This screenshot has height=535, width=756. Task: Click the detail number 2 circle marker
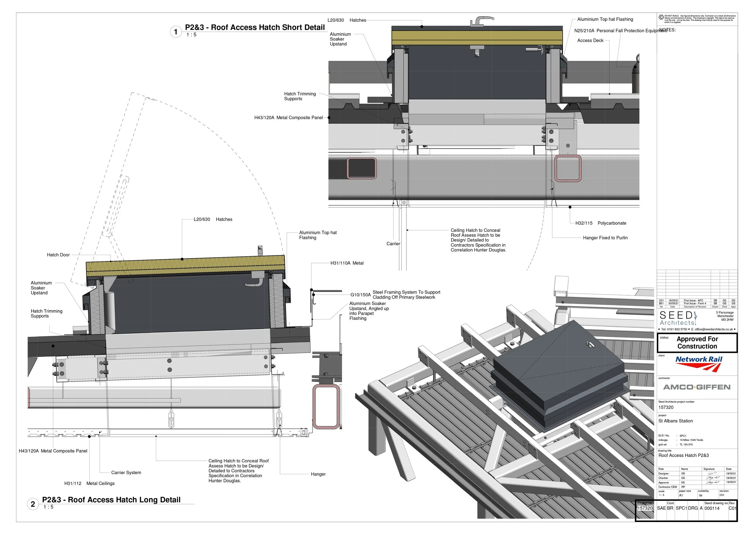(33, 504)
